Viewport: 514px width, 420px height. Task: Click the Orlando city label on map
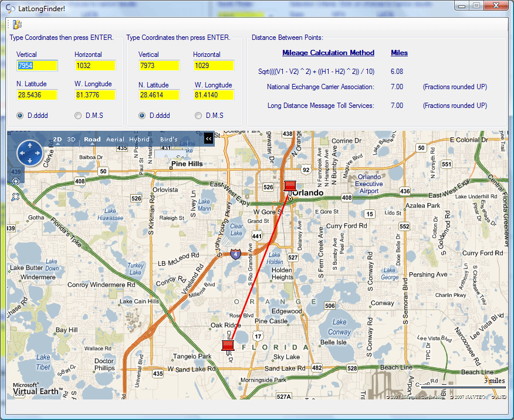click(x=307, y=192)
